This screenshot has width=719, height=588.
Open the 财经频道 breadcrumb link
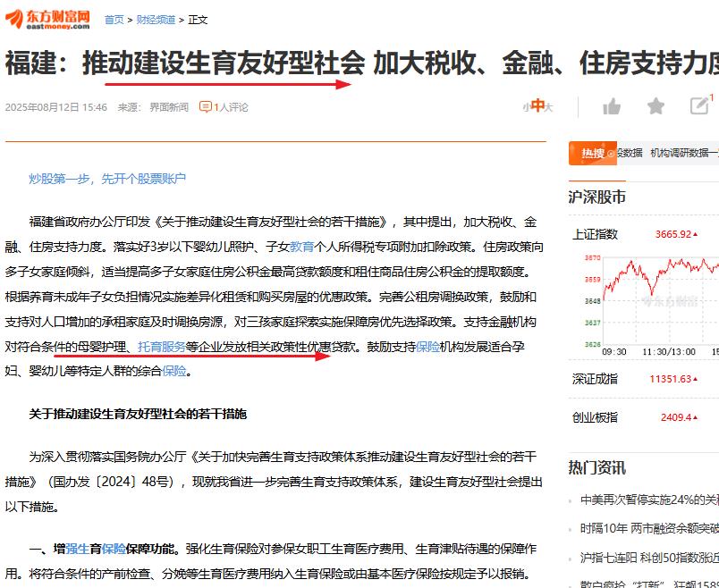tap(156, 20)
